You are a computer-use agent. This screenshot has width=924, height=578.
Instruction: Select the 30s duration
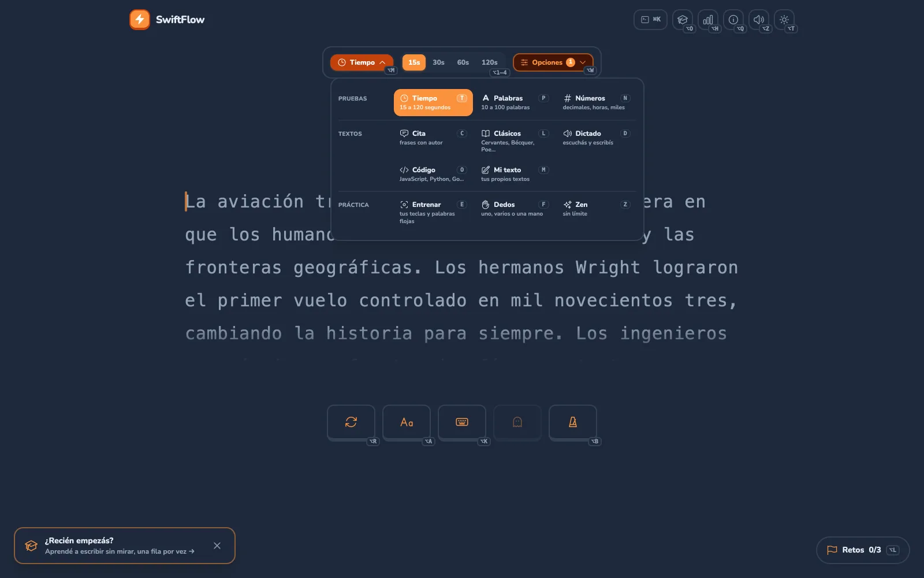pyautogui.click(x=438, y=62)
